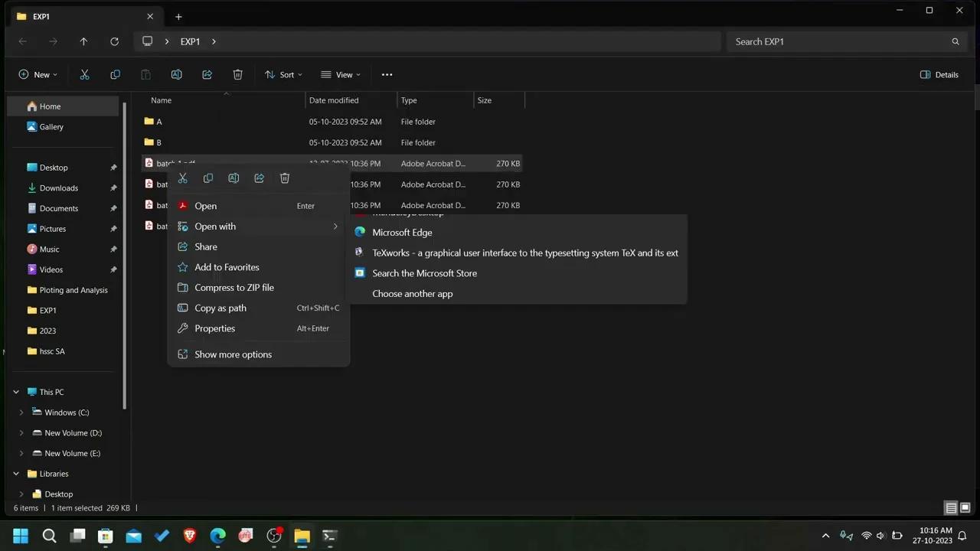The image size is (980, 551).
Task: Click Show more options entry
Action: 233,354
